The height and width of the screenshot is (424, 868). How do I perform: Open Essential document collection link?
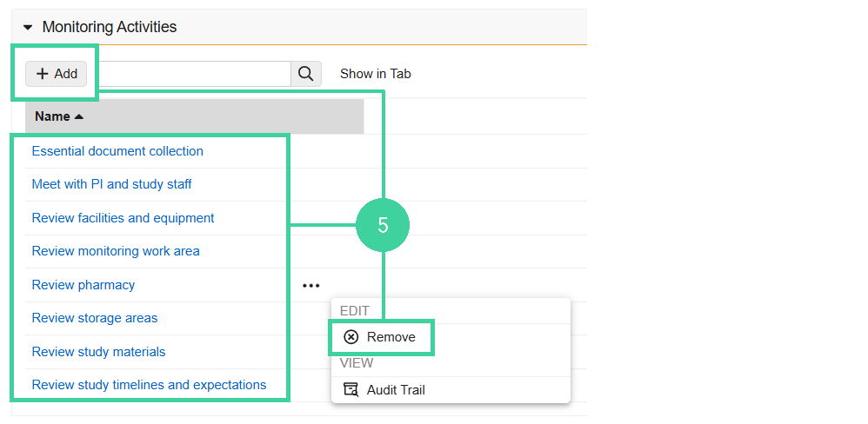tap(117, 151)
